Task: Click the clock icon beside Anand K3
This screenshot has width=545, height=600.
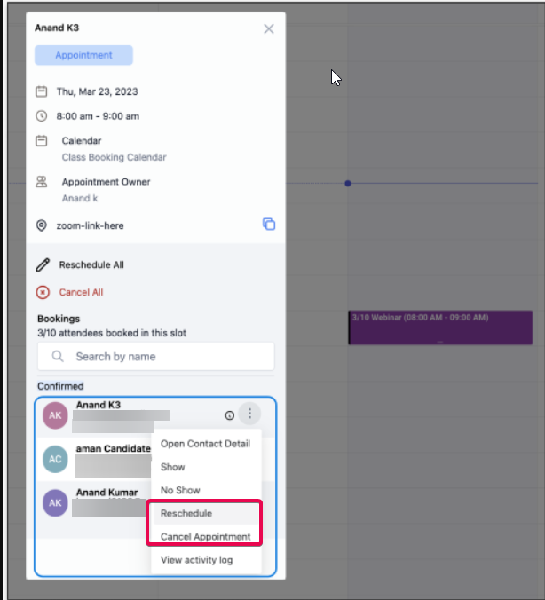Action: coord(229,416)
